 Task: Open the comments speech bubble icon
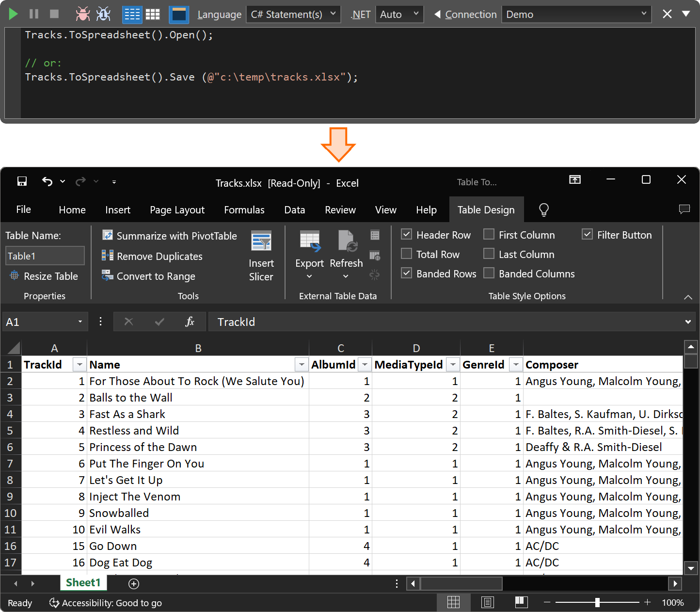[x=684, y=209]
